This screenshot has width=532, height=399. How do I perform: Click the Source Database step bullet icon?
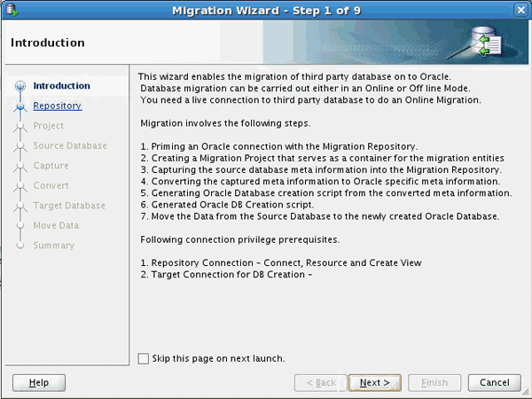[20, 146]
